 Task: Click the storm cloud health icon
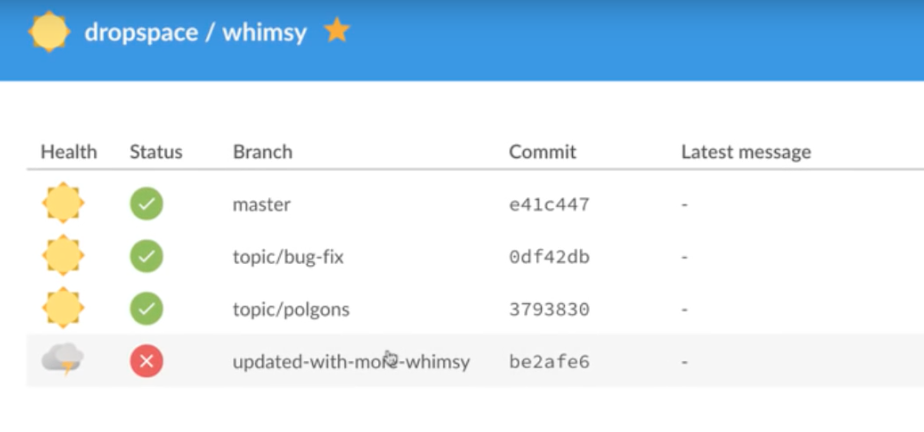pos(62,359)
